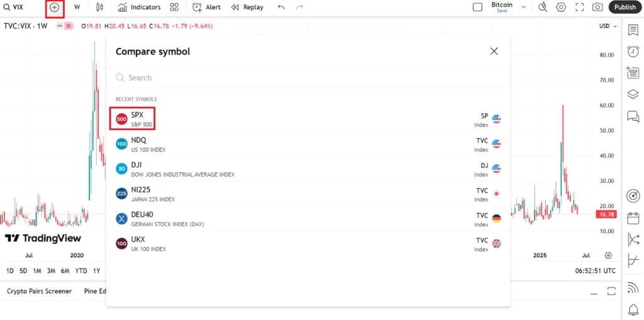Open the alerts clock icon in sidebar
This screenshot has width=644, height=320.
tap(633, 52)
